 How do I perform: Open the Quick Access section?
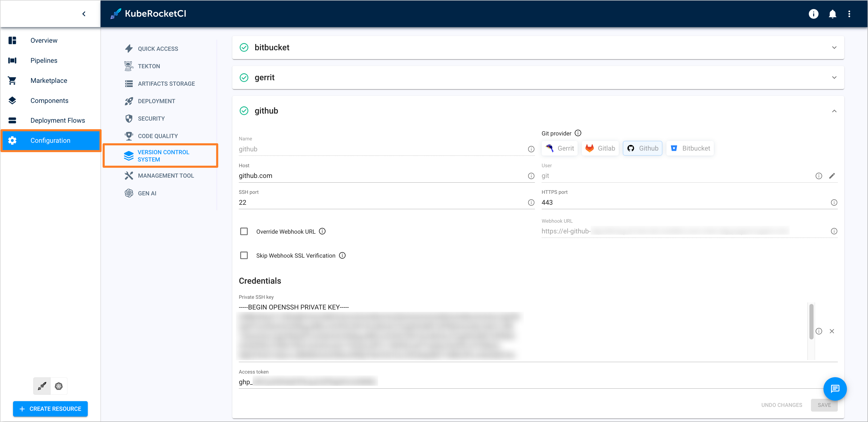coord(158,48)
